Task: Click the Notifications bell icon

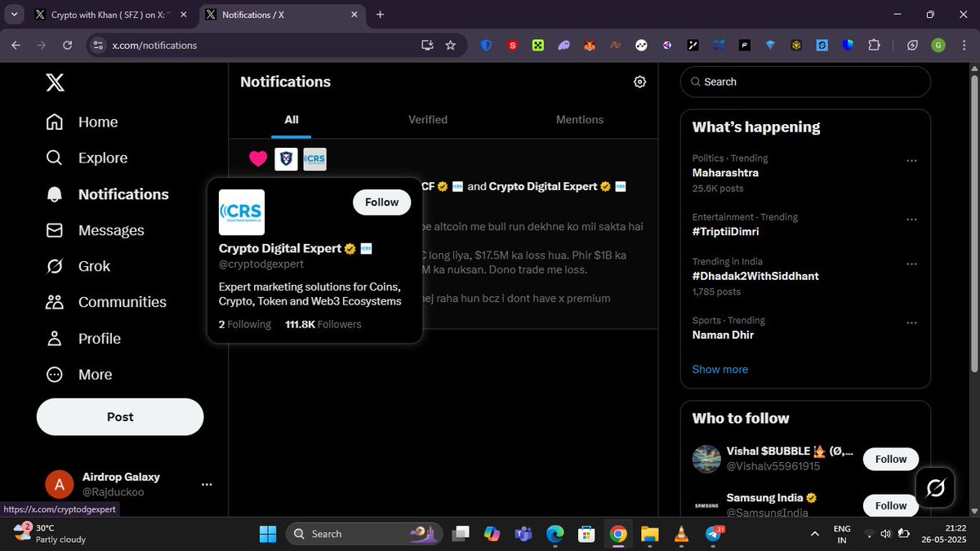Action: coord(55,194)
